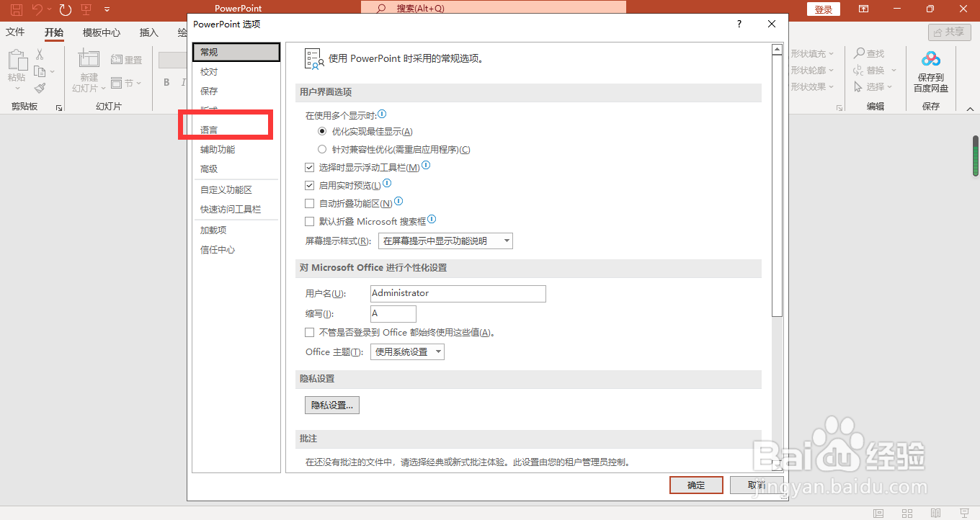Image resolution: width=980 pixels, height=520 pixels.
Task: Click the Save icon in quick access toolbar
Action: pyautogui.click(x=16, y=9)
